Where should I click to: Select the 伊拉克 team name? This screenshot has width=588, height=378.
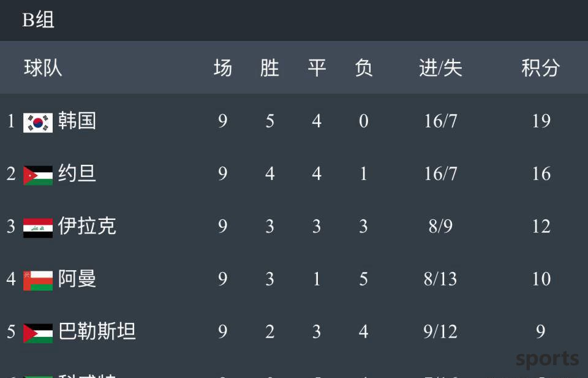tap(87, 226)
